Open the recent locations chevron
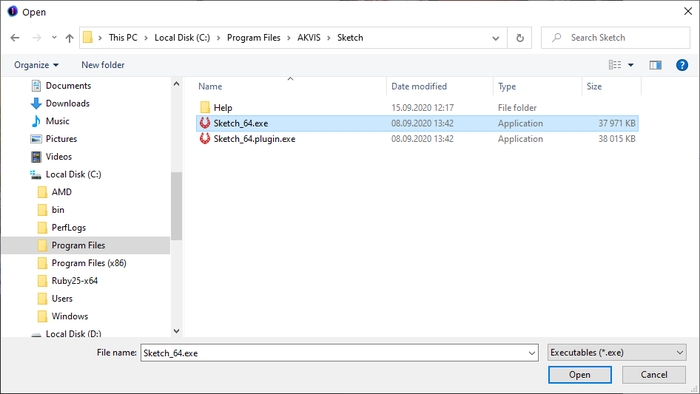The image size is (700, 394). click(x=54, y=38)
